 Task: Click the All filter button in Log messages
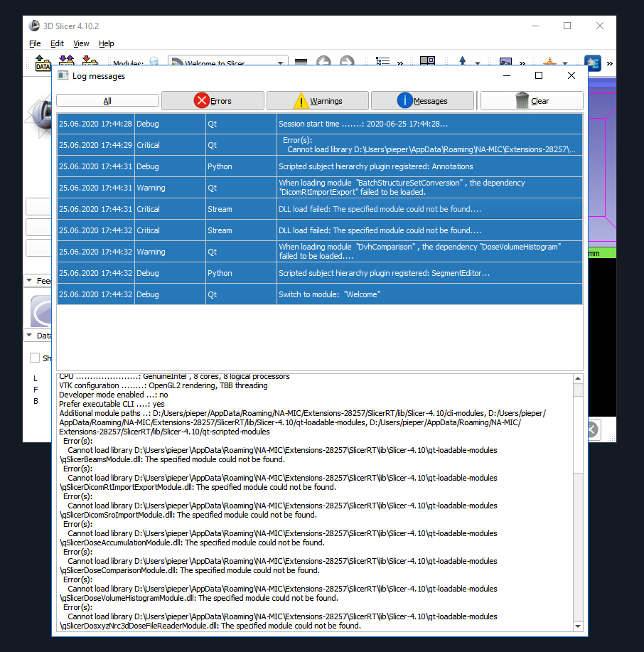click(107, 100)
